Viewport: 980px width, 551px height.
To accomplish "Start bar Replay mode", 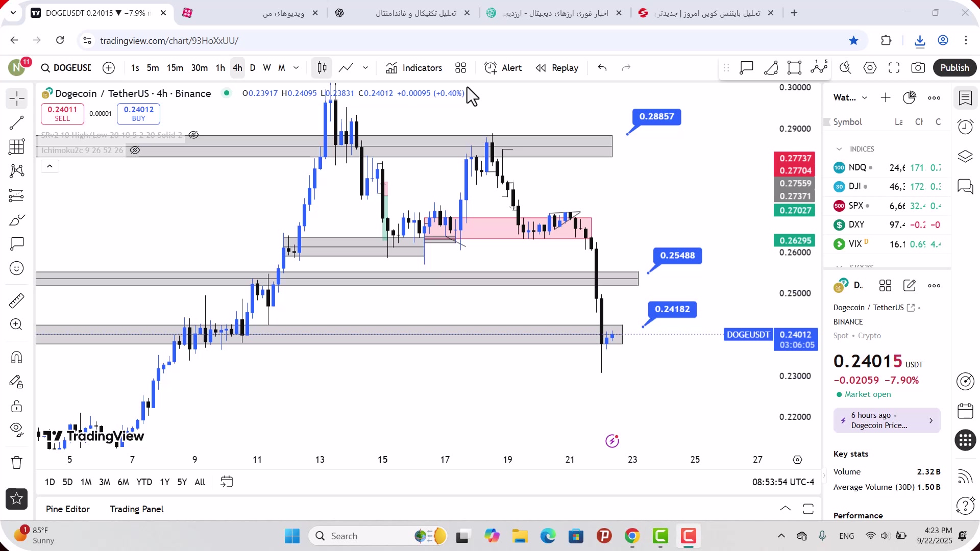I will click(557, 68).
